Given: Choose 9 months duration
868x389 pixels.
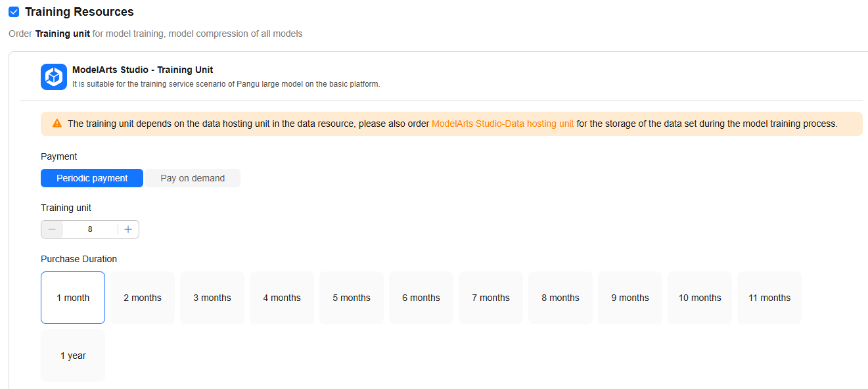Looking at the screenshot, I should click(x=630, y=298).
